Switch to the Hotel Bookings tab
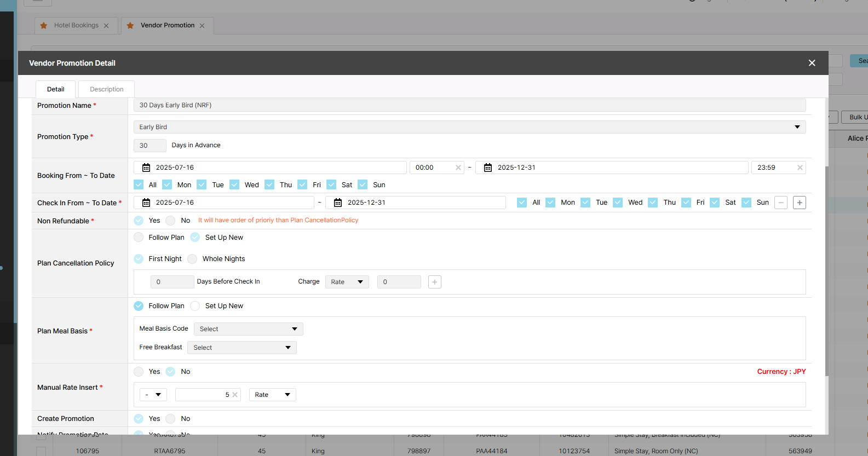The width and height of the screenshot is (868, 456). [76, 25]
